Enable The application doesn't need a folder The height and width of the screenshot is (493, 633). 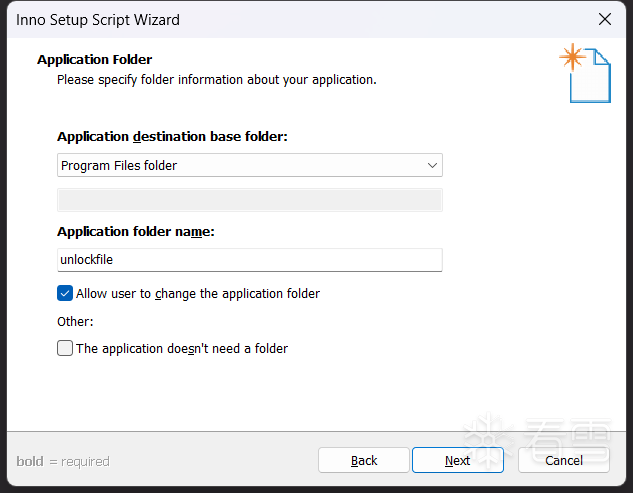(x=66, y=348)
